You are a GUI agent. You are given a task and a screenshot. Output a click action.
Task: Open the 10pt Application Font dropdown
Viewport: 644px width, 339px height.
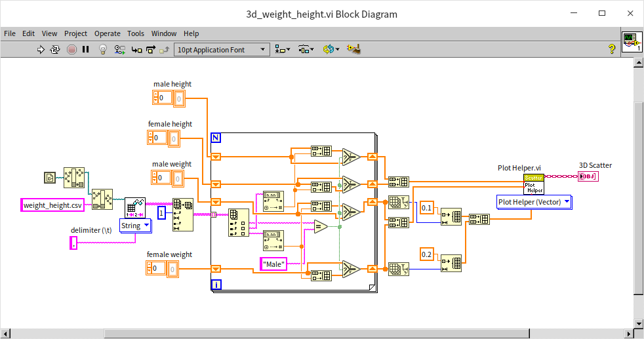222,50
